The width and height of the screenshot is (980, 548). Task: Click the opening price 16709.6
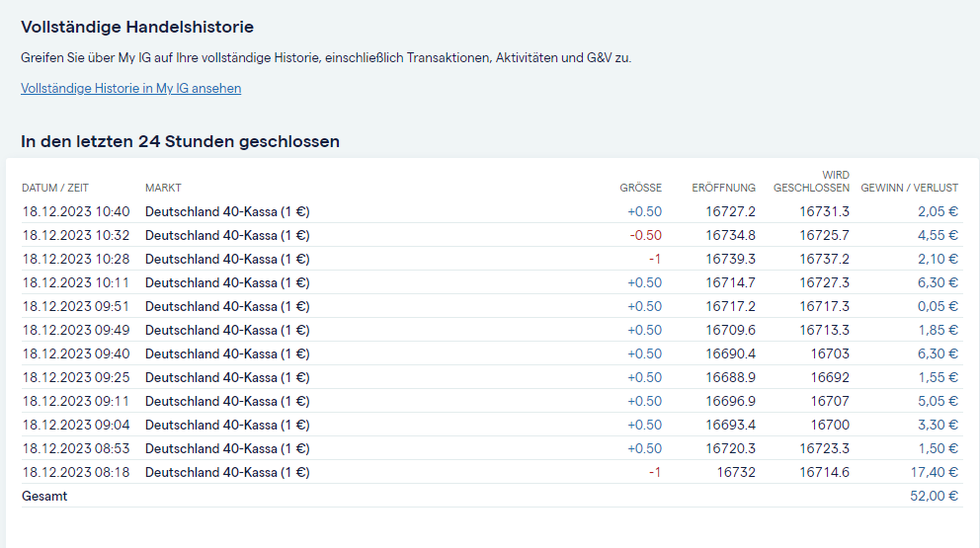(730, 330)
